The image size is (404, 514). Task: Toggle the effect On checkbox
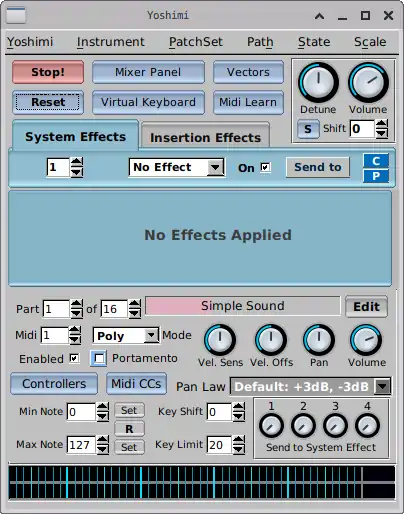(265, 167)
